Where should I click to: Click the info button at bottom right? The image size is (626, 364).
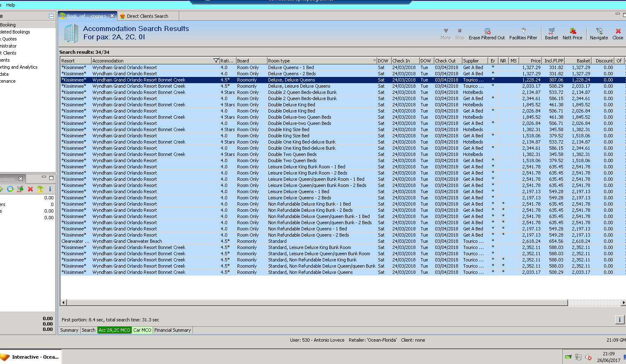[620, 320]
